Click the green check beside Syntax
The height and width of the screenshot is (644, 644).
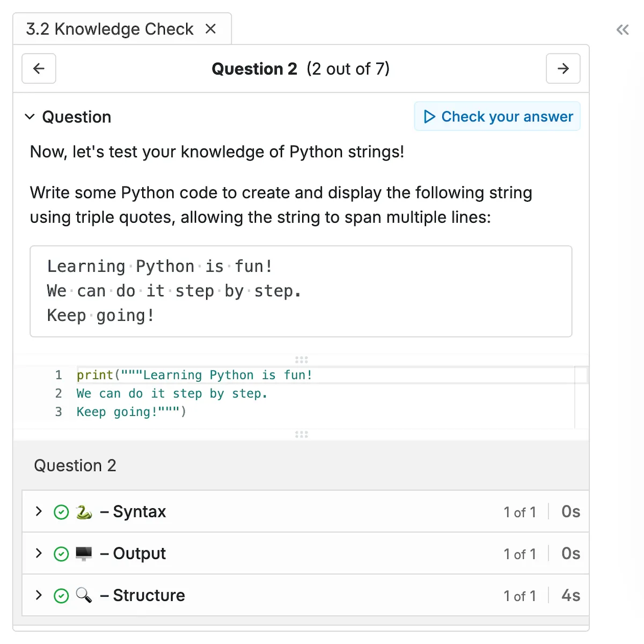[62, 513]
